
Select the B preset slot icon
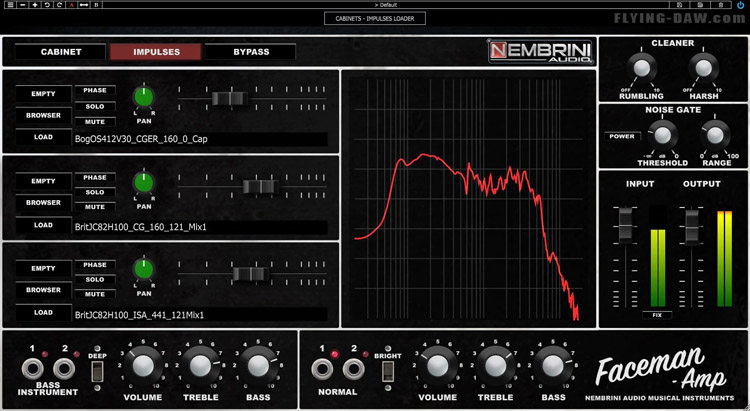pos(96,4)
